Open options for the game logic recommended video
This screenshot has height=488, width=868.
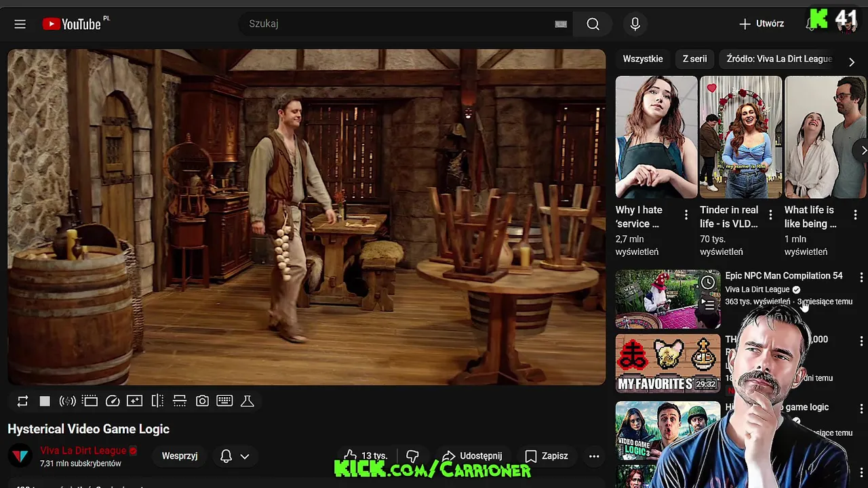tap(861, 409)
